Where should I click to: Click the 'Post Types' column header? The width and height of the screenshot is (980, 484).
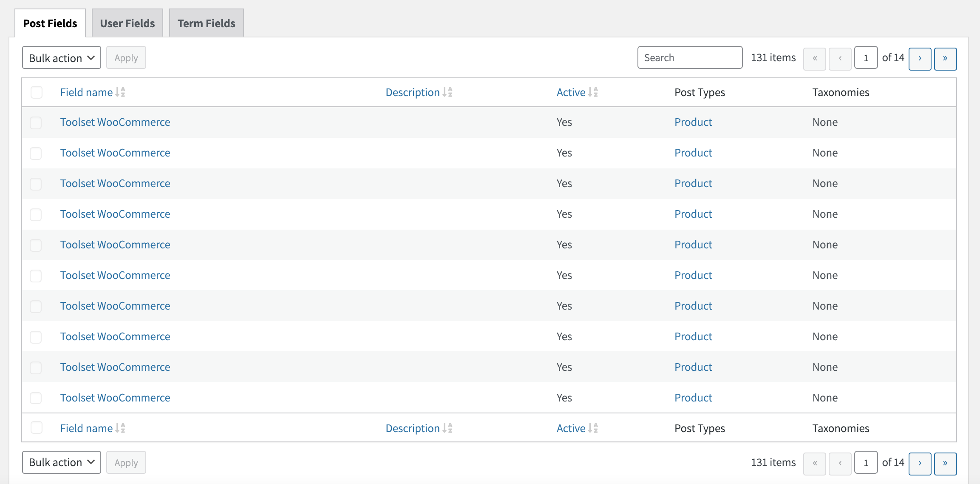point(700,92)
